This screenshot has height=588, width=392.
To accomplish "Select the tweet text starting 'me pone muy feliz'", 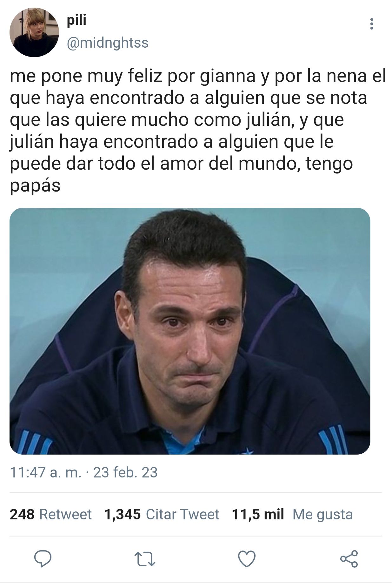I will pyautogui.click(x=198, y=131).
